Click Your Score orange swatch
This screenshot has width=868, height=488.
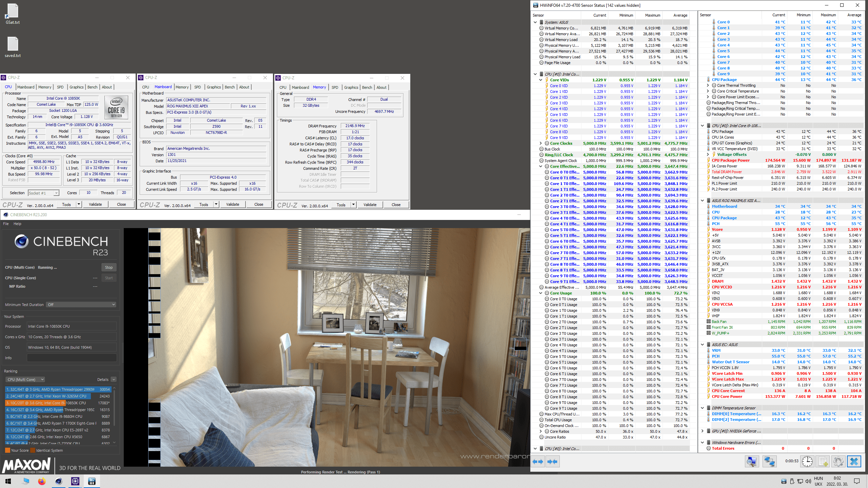[x=7, y=450]
